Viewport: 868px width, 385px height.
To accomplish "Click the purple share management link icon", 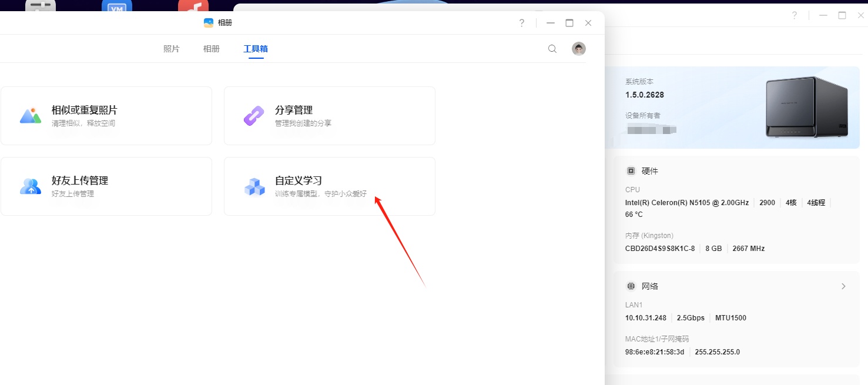I will coord(254,116).
